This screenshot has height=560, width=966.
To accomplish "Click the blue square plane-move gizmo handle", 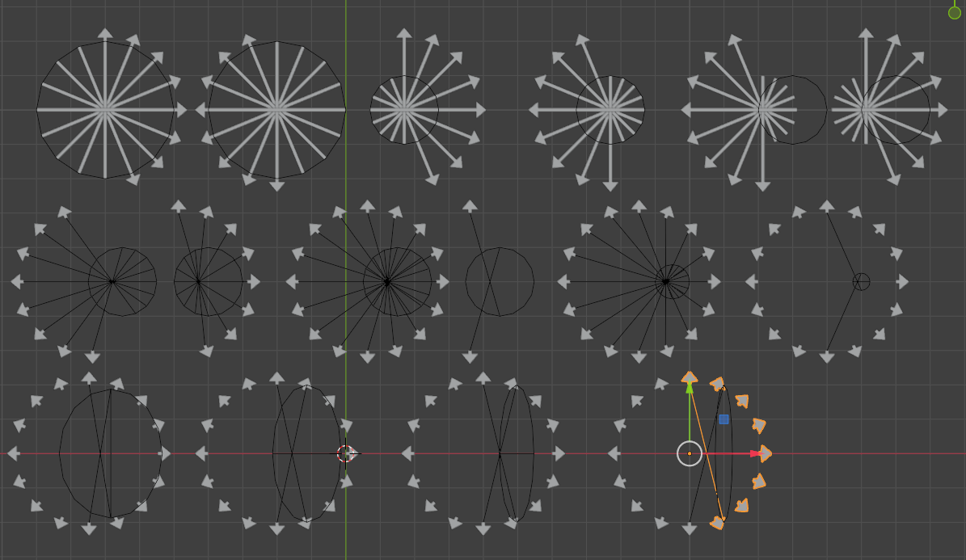I will tap(723, 419).
